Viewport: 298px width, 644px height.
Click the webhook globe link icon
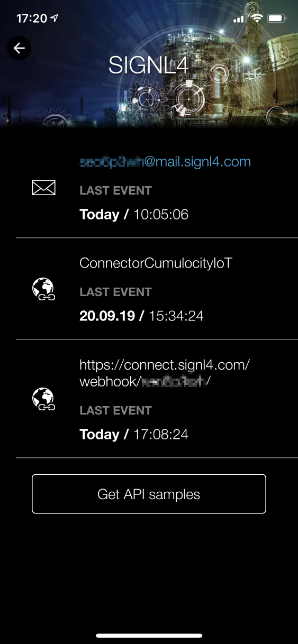tap(43, 399)
